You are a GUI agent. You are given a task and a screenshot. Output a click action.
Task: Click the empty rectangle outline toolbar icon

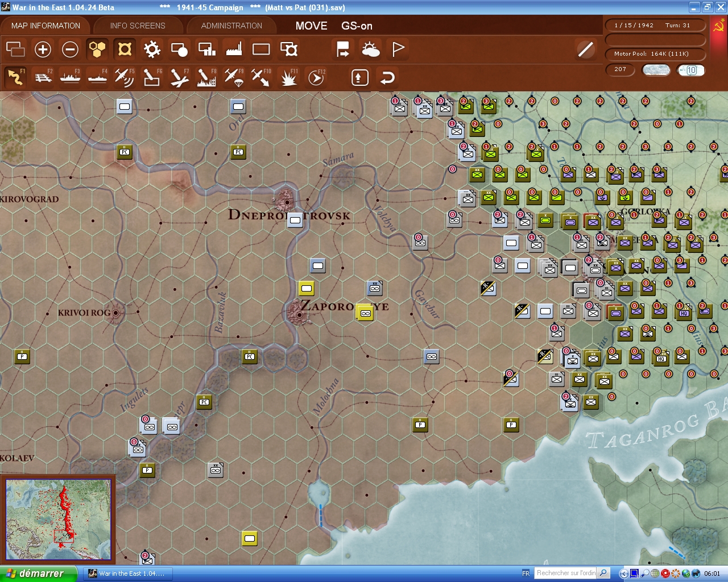(x=261, y=49)
